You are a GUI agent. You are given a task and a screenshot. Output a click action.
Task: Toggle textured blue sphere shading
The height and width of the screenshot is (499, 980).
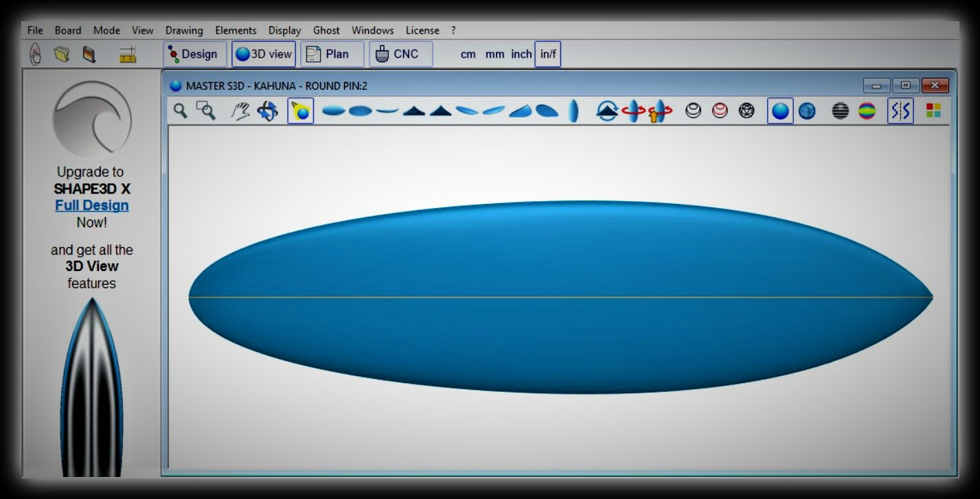[x=807, y=111]
